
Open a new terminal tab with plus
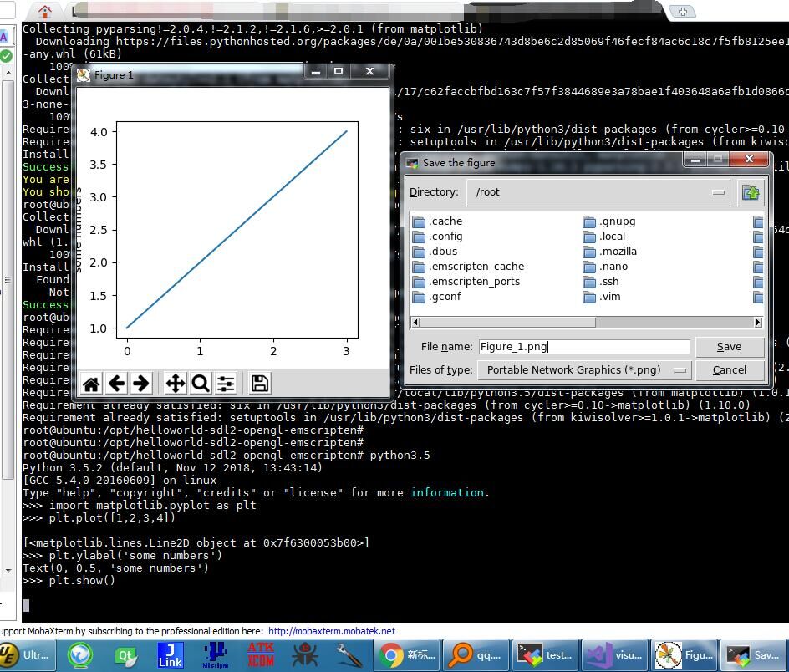[x=682, y=11]
